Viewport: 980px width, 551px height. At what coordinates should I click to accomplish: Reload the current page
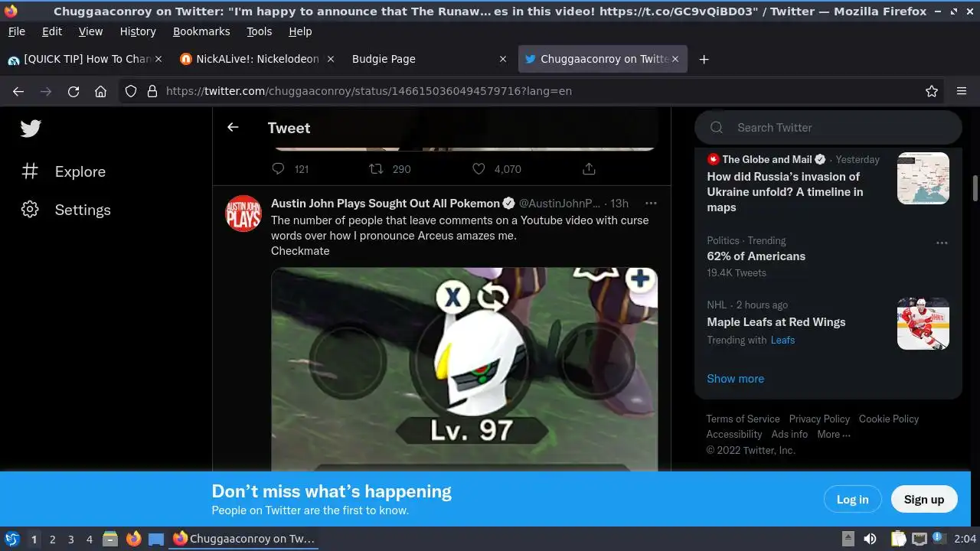pyautogui.click(x=73, y=91)
